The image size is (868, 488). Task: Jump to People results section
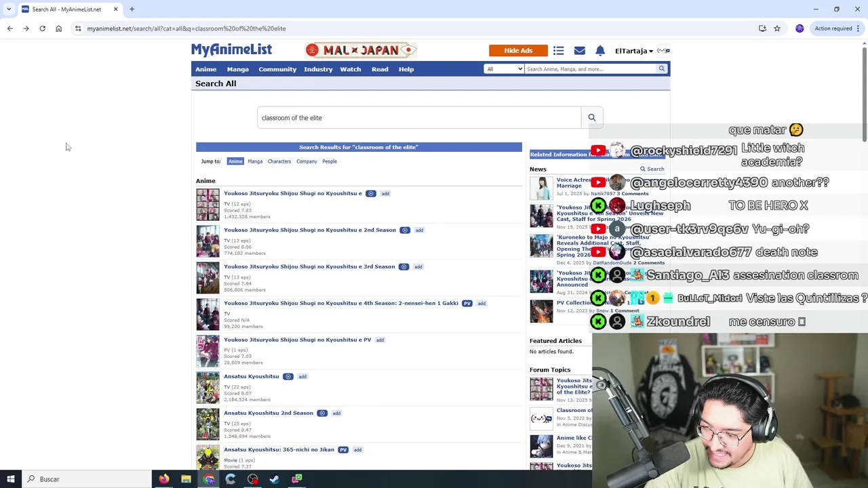[x=330, y=161]
